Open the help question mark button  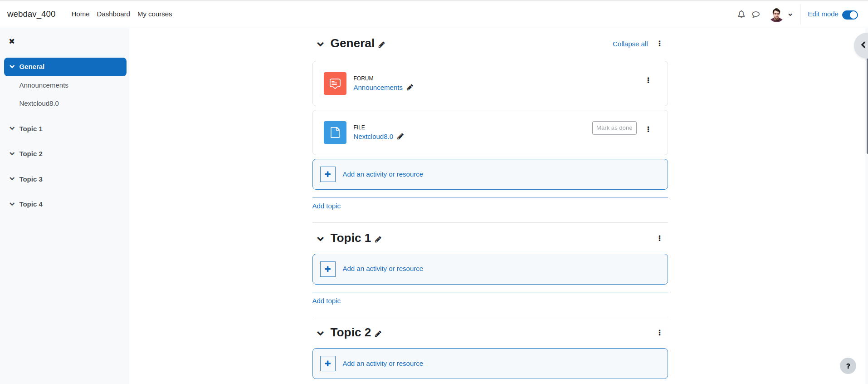(848, 366)
